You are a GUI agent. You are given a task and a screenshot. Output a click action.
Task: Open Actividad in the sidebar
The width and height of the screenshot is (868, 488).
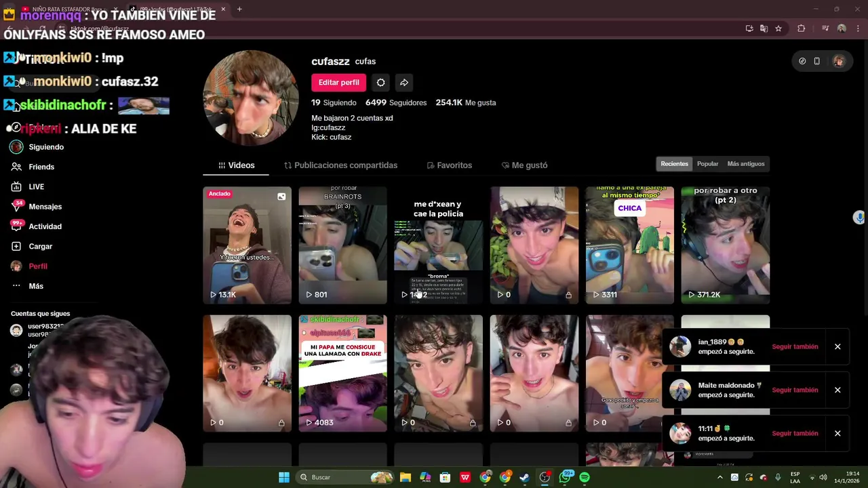coord(36,226)
